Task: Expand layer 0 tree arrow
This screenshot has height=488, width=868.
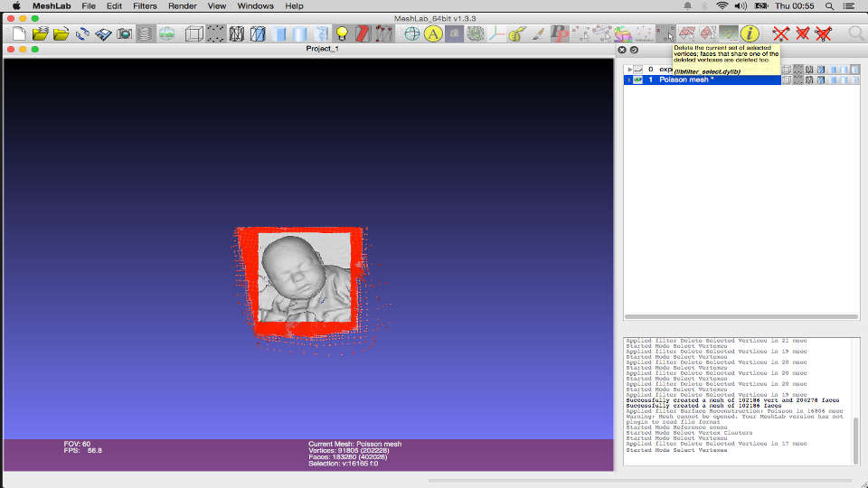Action: pos(629,70)
